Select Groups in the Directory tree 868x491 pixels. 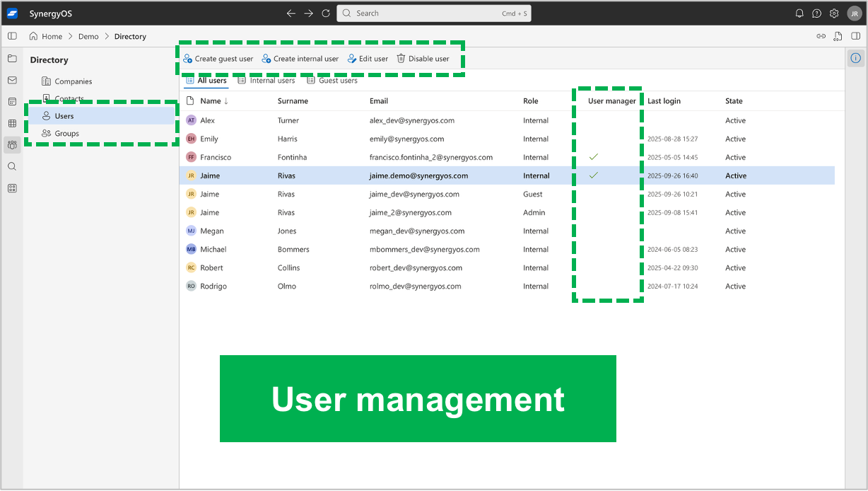click(x=67, y=133)
